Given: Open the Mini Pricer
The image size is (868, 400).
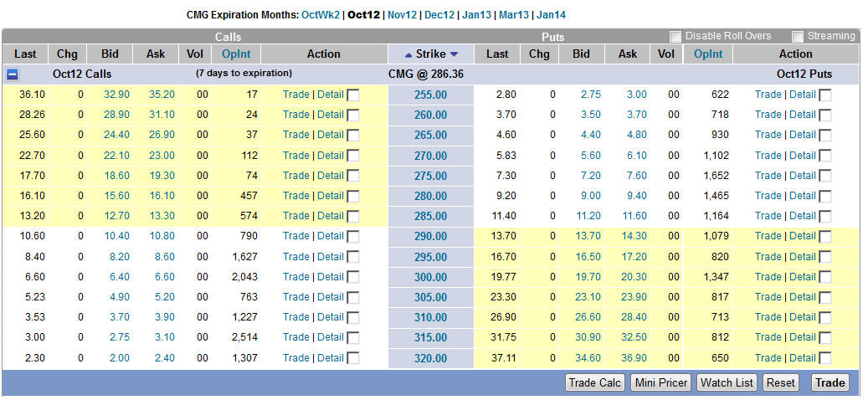Looking at the screenshot, I should coord(660,382).
